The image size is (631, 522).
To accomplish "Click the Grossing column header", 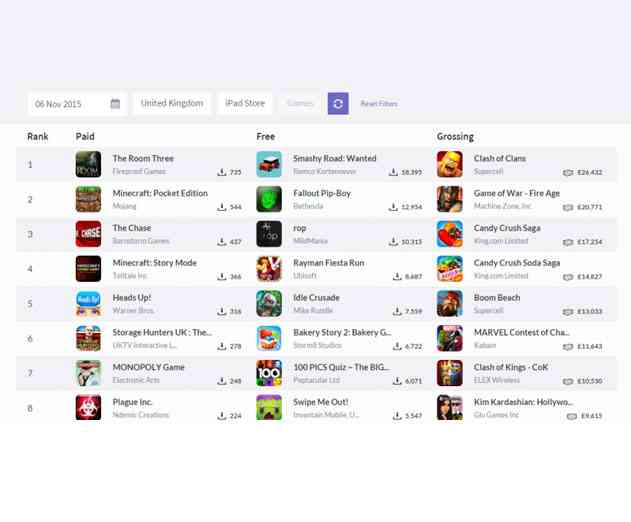I will tap(455, 136).
